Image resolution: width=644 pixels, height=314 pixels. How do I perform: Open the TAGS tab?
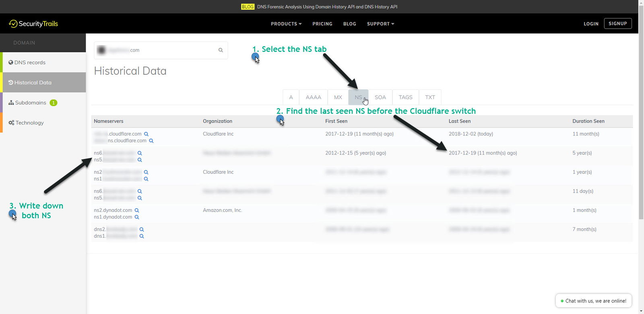(406, 97)
